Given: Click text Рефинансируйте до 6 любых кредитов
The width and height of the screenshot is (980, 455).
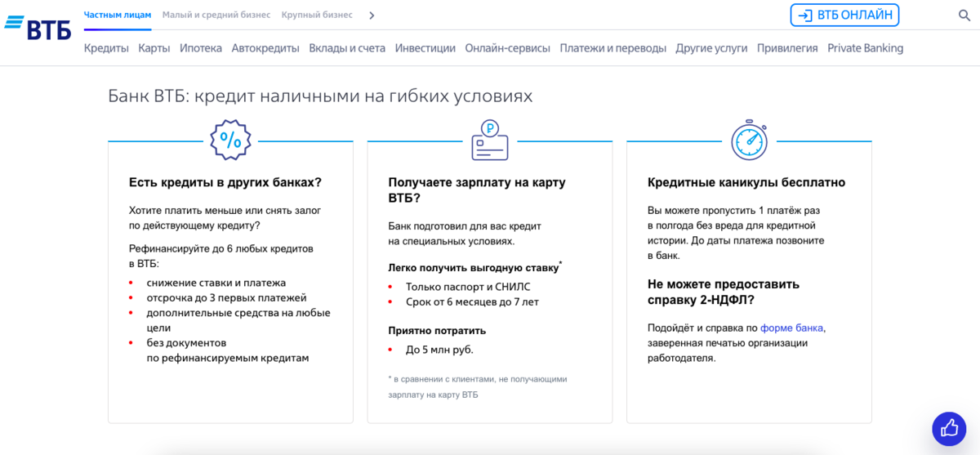Looking at the screenshot, I should pos(221,256).
